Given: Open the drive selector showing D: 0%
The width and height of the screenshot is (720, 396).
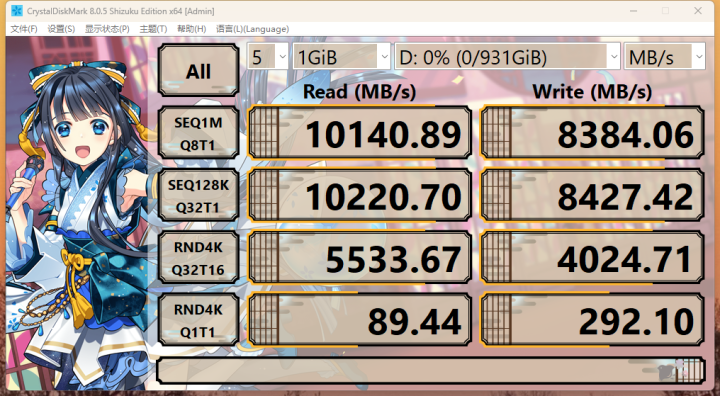Looking at the screenshot, I should (507, 57).
